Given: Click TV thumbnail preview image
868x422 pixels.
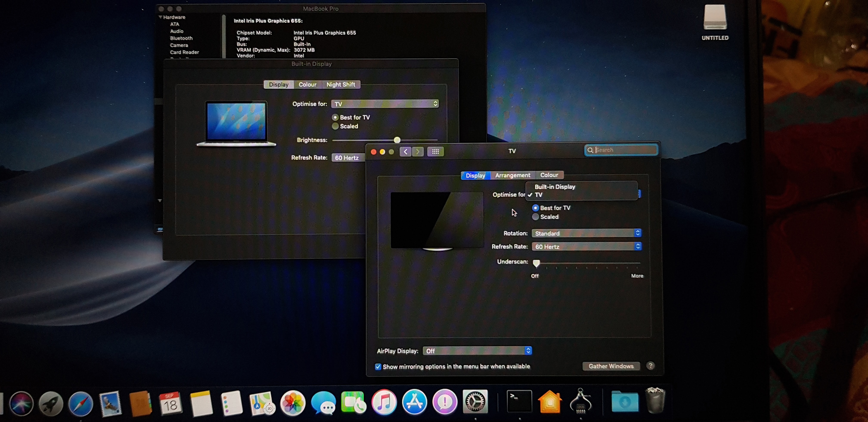Looking at the screenshot, I should pyautogui.click(x=437, y=222).
